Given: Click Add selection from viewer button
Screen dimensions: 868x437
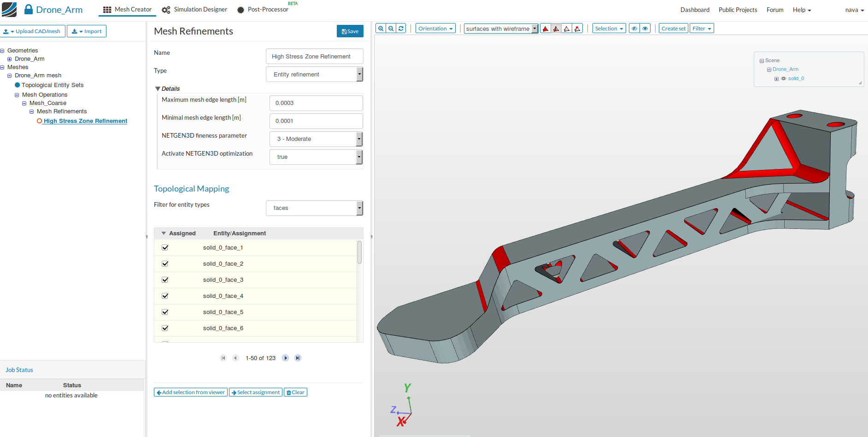Looking at the screenshot, I should click(191, 392).
